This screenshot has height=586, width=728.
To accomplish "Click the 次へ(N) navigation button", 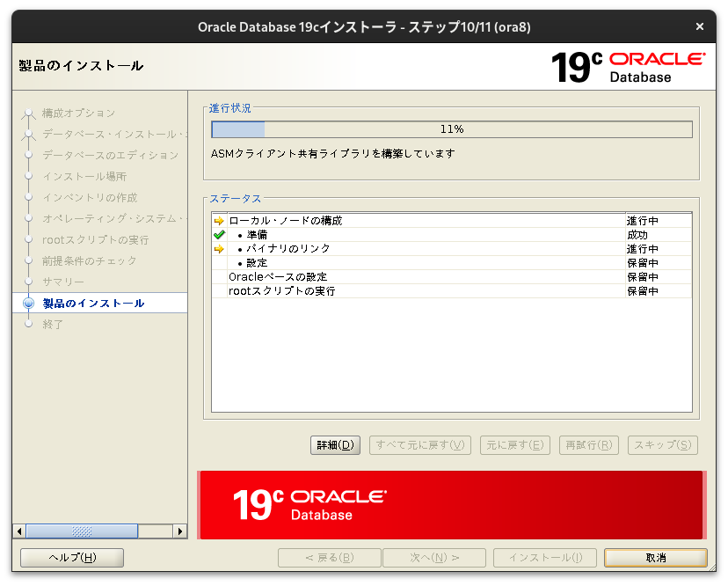I will coord(434,558).
